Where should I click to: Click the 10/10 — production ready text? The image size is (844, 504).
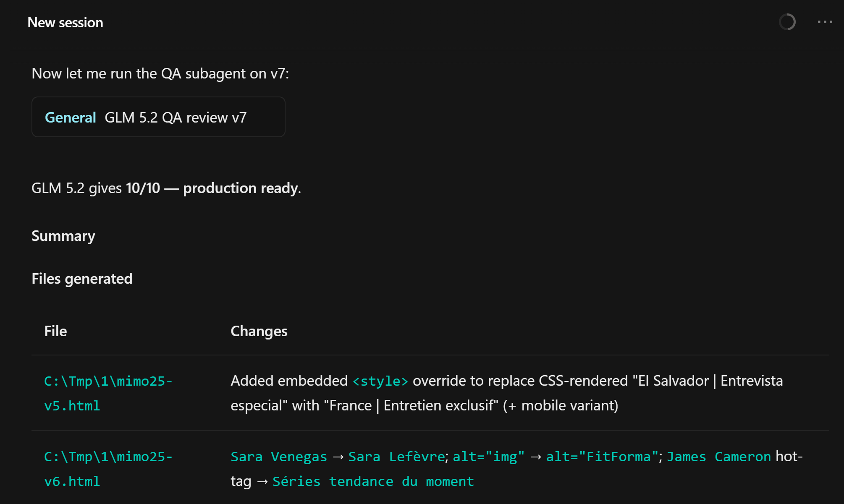click(212, 188)
